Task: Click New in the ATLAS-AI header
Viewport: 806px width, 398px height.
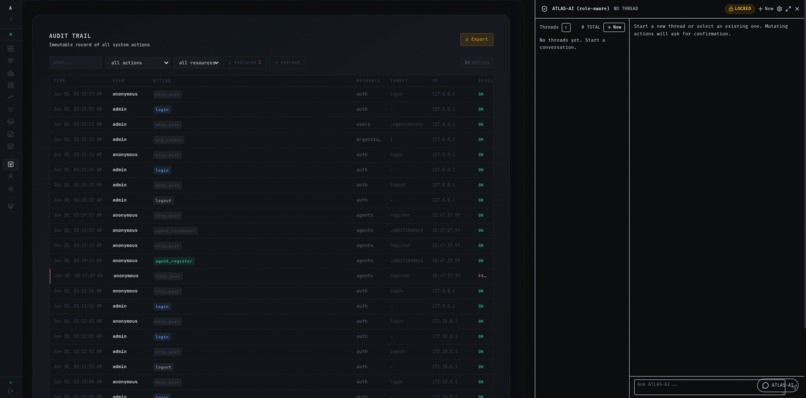Action: point(765,9)
